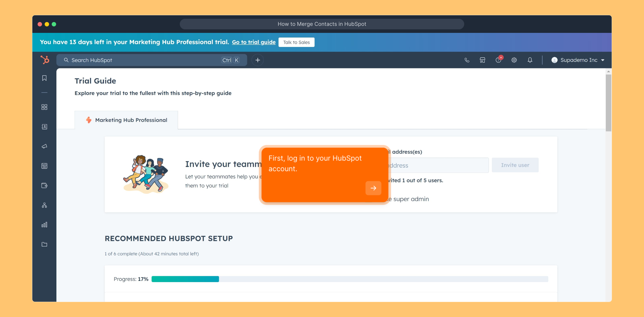Open the Reporting bar chart icon
The width and height of the screenshot is (644, 317).
click(44, 225)
